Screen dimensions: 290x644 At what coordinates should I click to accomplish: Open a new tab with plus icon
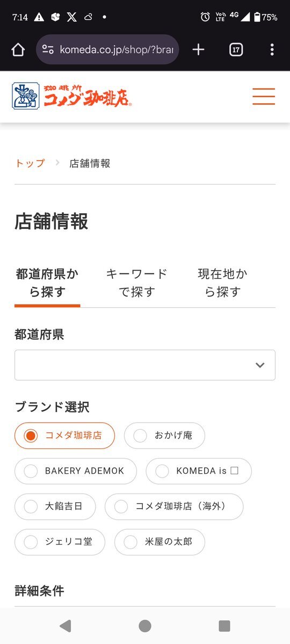click(x=198, y=50)
